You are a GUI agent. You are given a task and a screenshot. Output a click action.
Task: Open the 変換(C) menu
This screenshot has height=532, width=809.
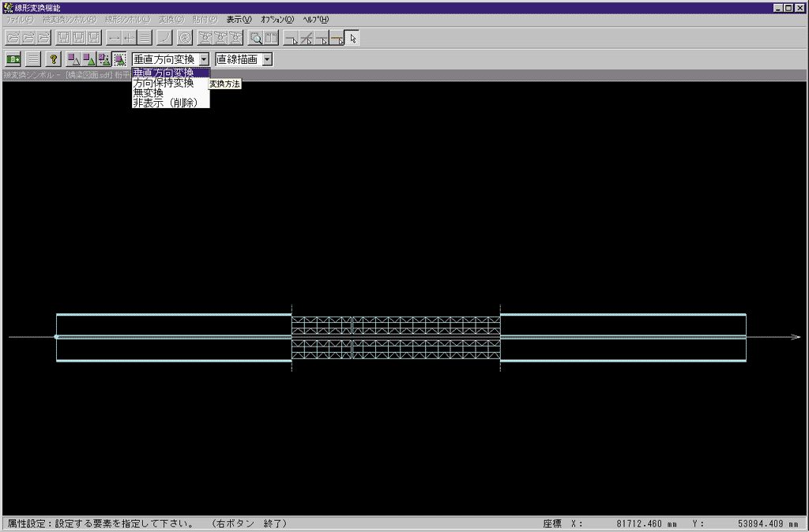point(171,20)
